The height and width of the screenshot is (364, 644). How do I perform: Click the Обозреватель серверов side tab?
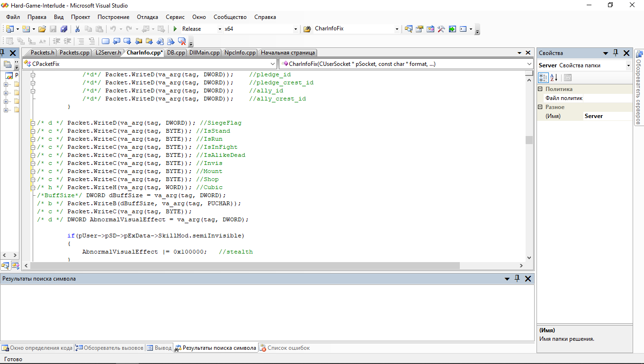pyautogui.click(x=639, y=87)
